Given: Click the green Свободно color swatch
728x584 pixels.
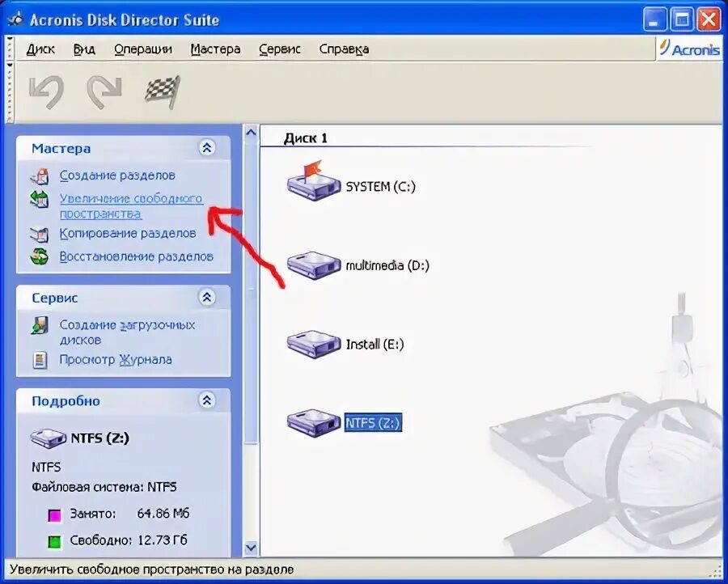Looking at the screenshot, I should tap(55, 541).
